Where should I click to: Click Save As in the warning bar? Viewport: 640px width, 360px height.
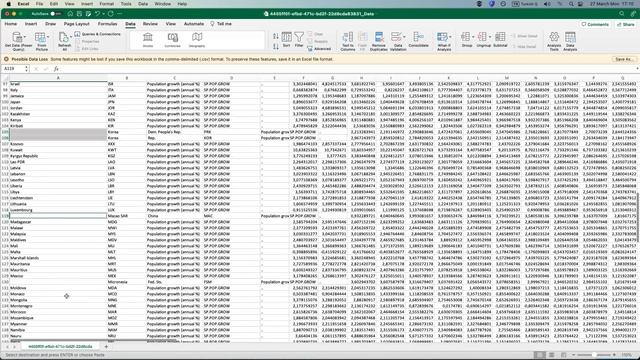click(x=624, y=59)
